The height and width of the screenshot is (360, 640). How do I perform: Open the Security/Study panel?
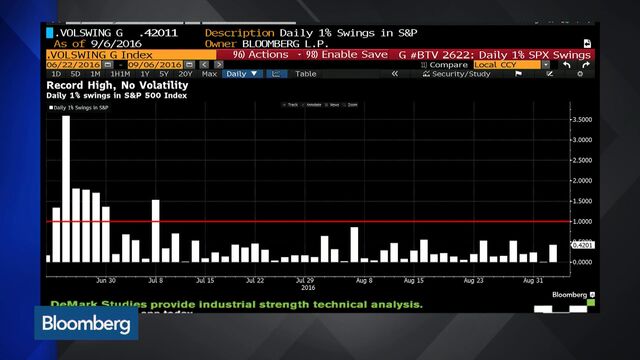coord(457,74)
